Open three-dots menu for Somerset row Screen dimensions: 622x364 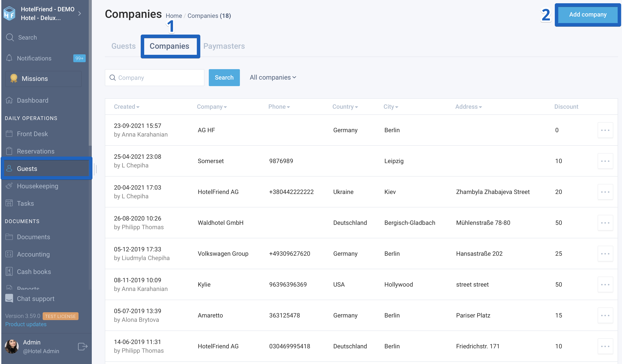click(x=605, y=161)
